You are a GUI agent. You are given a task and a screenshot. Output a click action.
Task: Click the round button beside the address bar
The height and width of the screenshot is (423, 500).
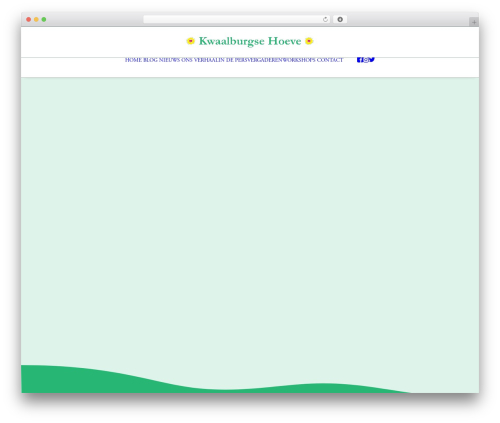point(340,19)
